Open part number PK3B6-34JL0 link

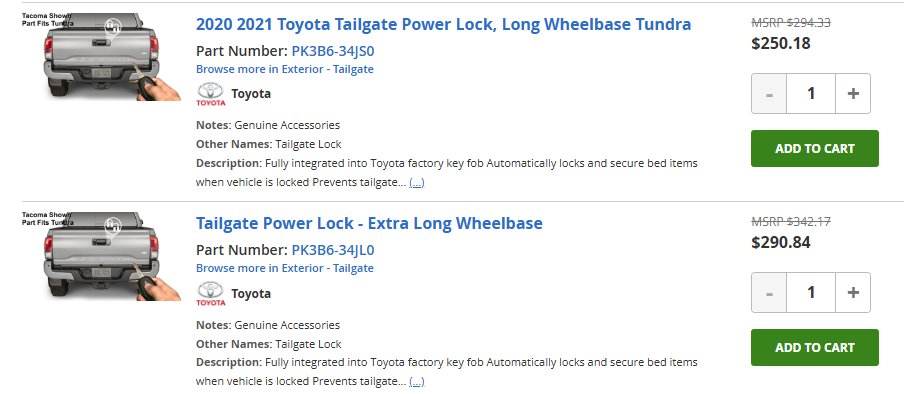pos(333,250)
